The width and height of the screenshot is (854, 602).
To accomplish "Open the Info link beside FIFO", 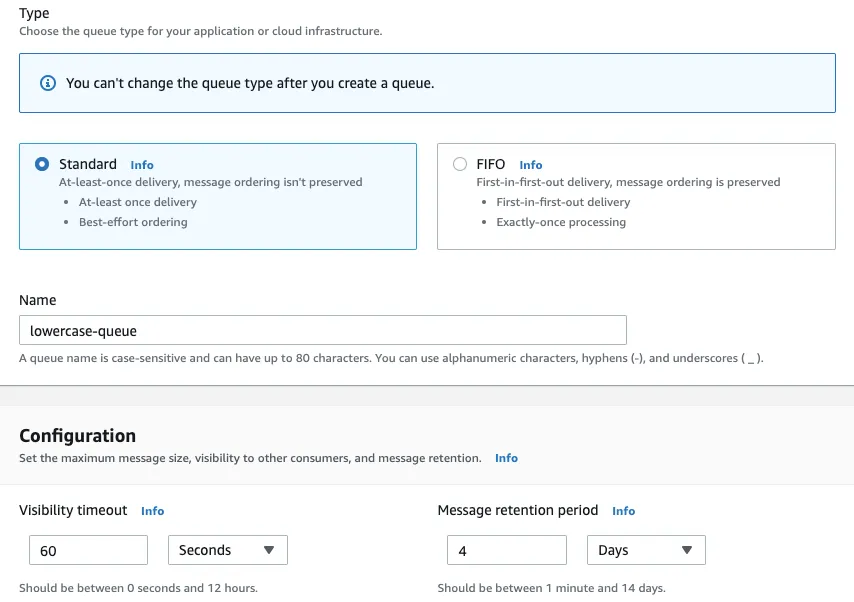I will pos(531,165).
